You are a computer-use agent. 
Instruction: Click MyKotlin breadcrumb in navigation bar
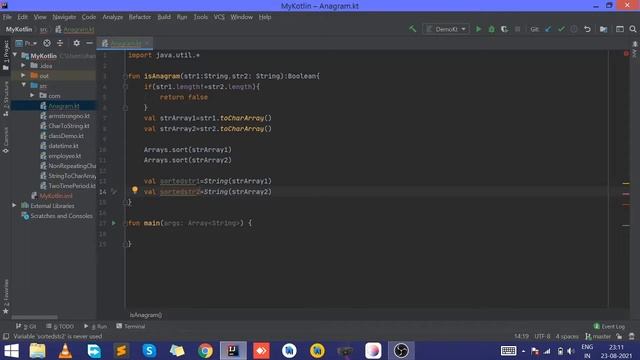(19, 29)
